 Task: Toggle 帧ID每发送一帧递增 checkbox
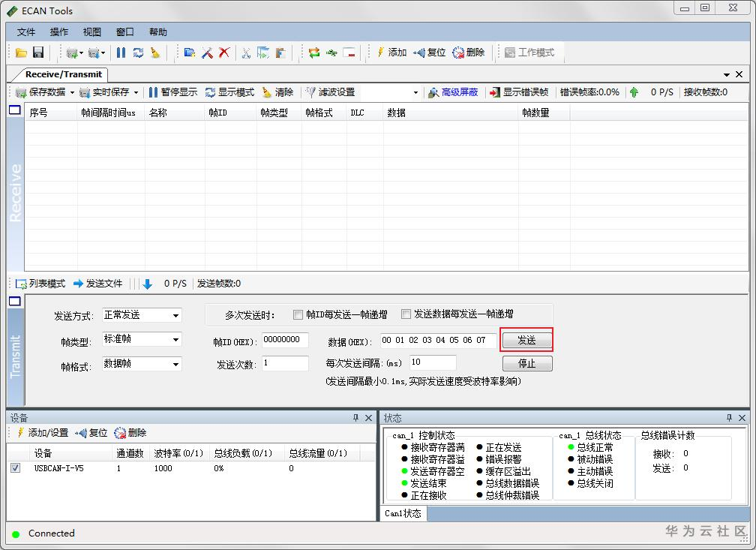[298, 314]
